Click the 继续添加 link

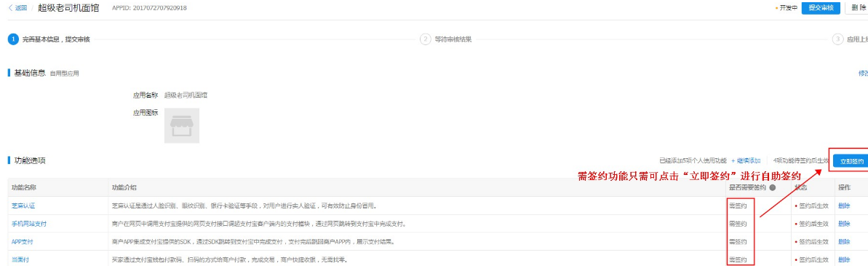(746, 161)
